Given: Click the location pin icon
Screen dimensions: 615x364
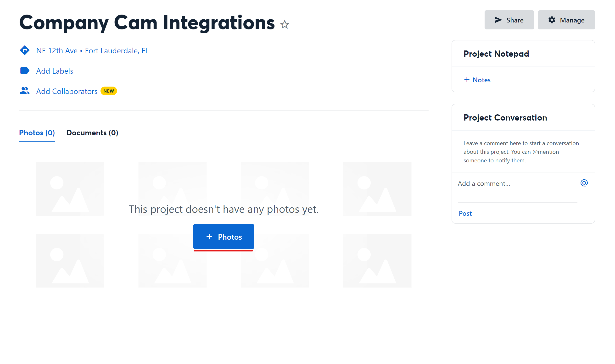Looking at the screenshot, I should coord(24,50).
